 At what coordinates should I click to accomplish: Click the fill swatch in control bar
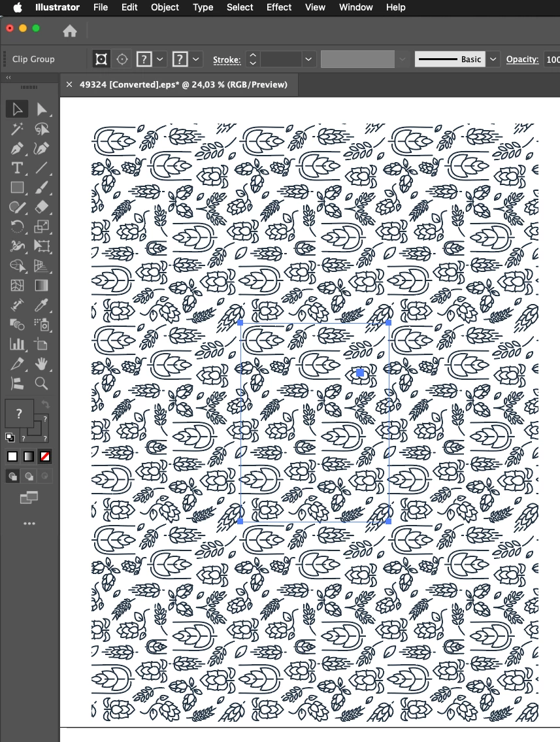(144, 59)
